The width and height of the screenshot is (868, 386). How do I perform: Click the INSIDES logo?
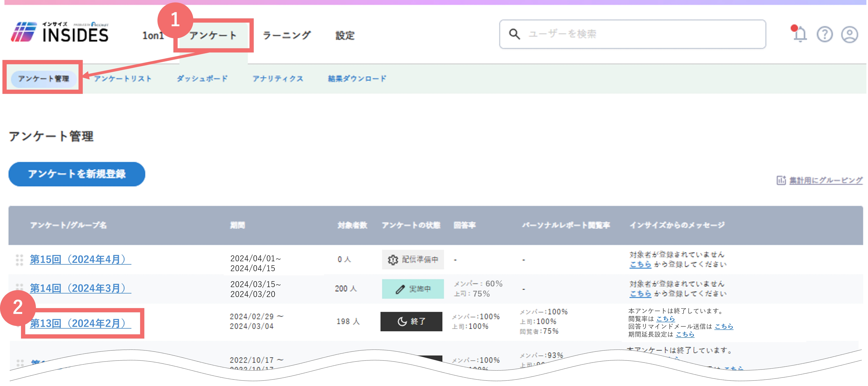[x=60, y=32]
